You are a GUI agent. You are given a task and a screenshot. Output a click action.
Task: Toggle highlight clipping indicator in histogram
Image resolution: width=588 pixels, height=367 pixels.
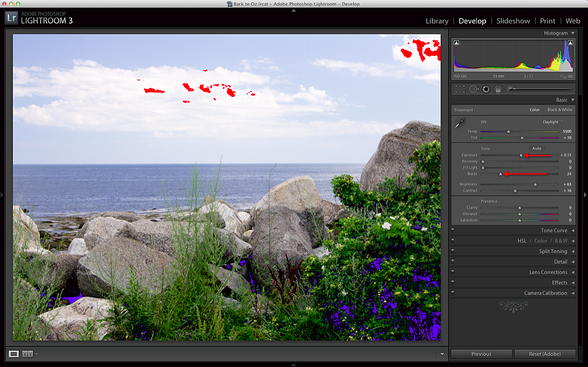coord(570,43)
